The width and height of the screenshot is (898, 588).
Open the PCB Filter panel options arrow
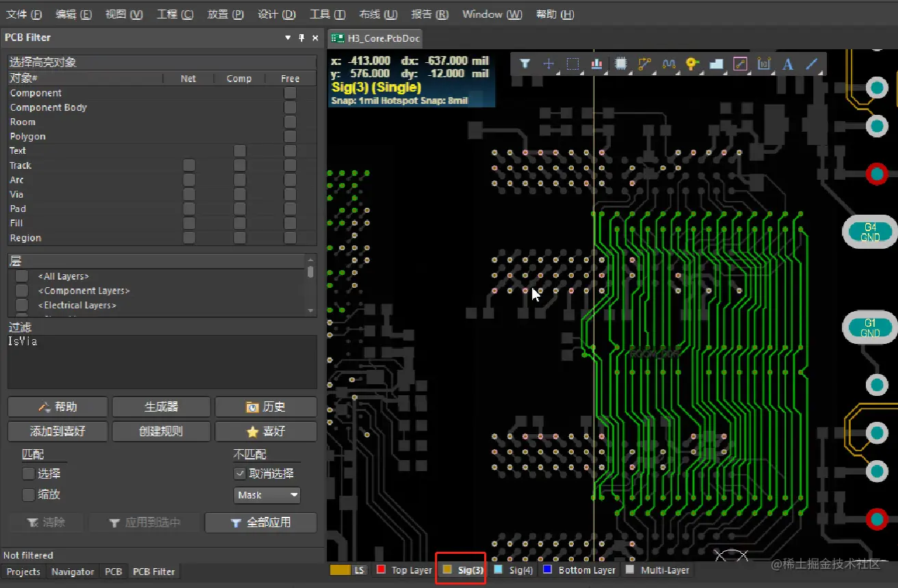coord(288,38)
